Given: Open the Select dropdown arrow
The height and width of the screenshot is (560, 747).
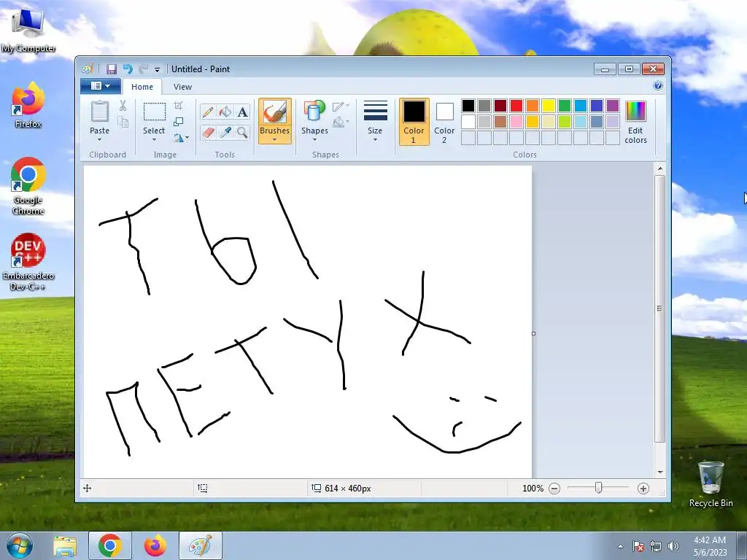Looking at the screenshot, I should coord(154,140).
